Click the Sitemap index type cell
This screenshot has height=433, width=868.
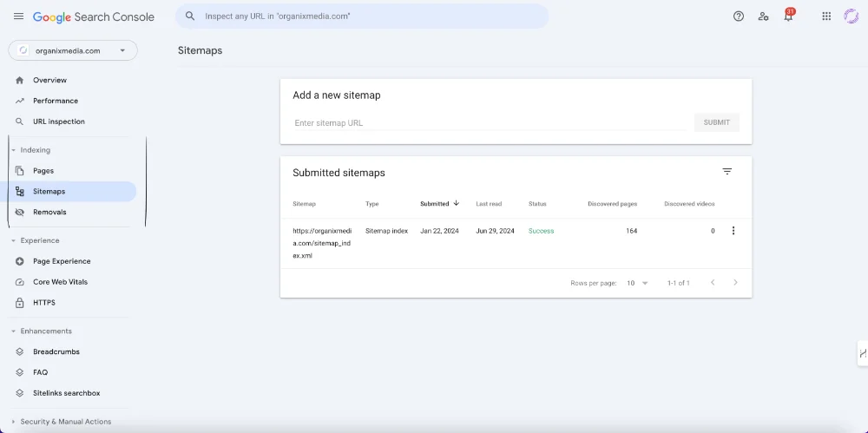(386, 231)
